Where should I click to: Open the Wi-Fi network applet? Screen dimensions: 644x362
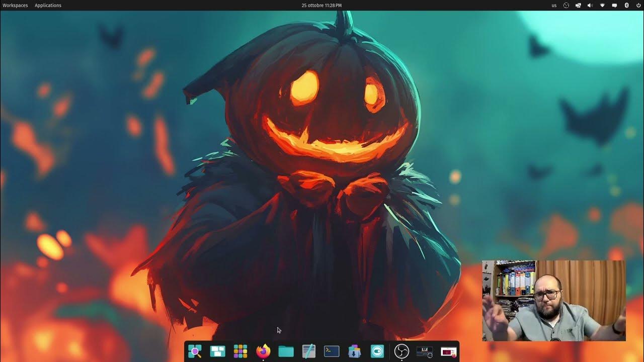(x=602, y=5)
